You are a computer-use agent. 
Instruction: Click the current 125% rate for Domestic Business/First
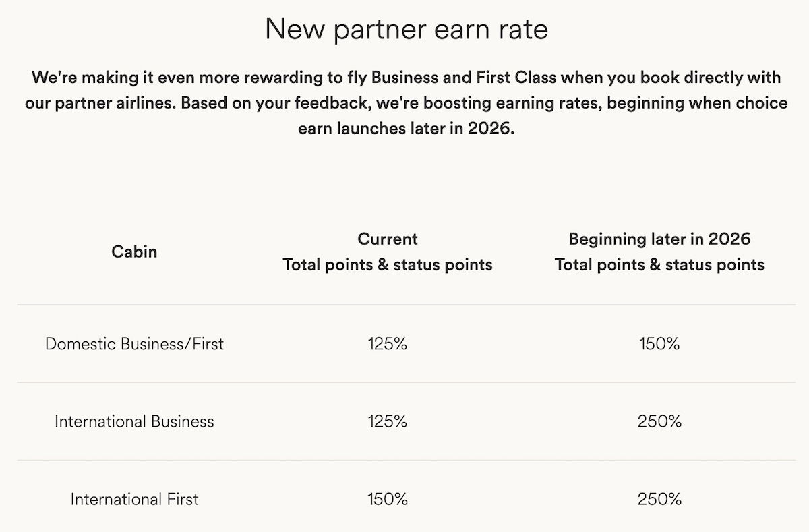(388, 344)
